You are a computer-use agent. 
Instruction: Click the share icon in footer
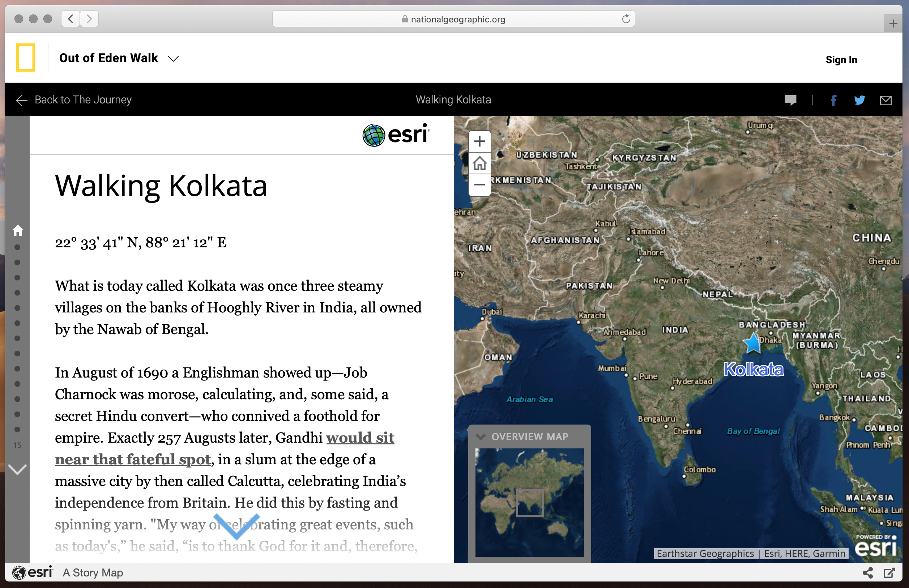coord(867,572)
